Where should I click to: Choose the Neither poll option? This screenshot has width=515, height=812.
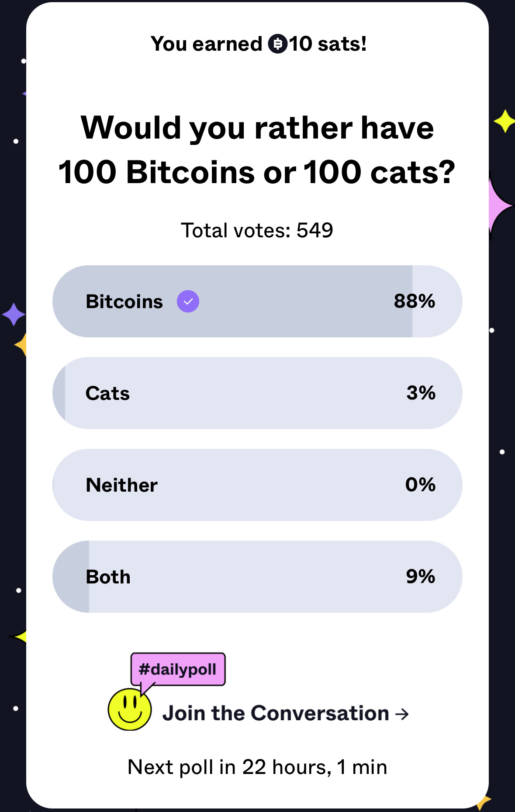257,485
